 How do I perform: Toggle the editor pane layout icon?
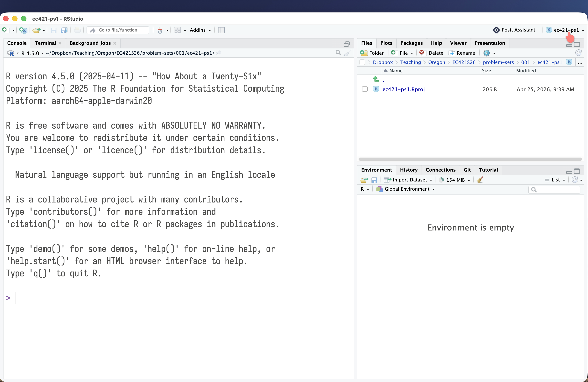click(x=221, y=30)
